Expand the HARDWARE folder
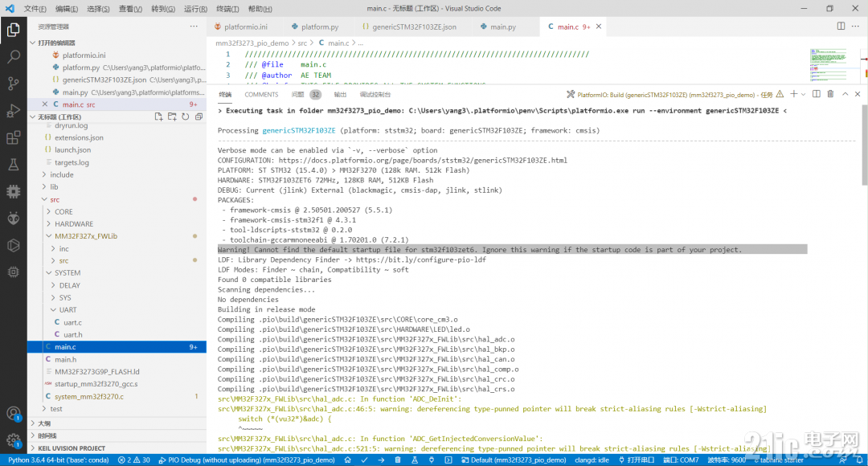The image size is (868, 466). [x=49, y=224]
